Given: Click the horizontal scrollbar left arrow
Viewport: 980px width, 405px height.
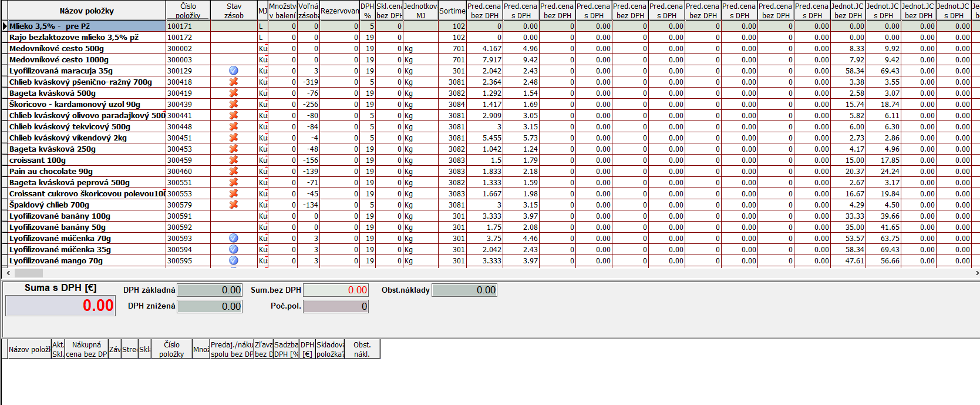Looking at the screenshot, I should (x=8, y=273).
